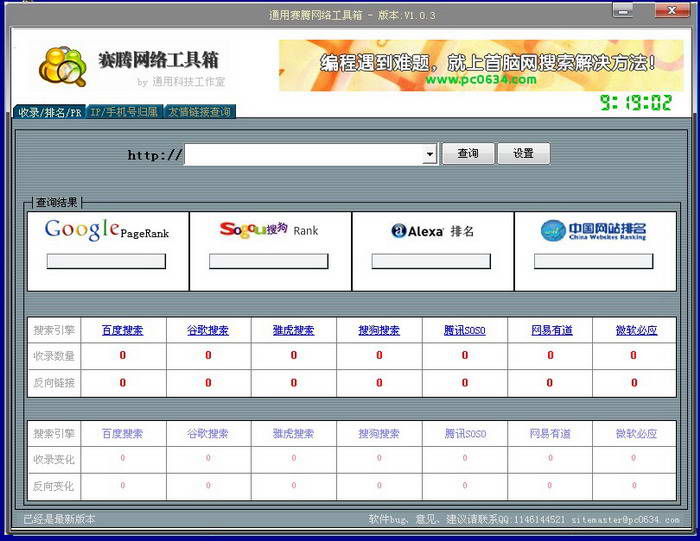Open the 腾讯SOSO link in the top table
Screen dimensions: 700x541
[465, 330]
